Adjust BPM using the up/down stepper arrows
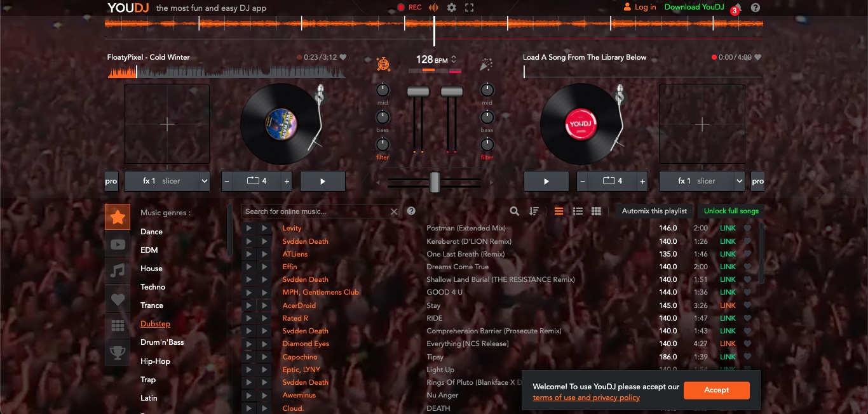Image resolution: width=868 pixels, height=414 pixels. [x=454, y=60]
